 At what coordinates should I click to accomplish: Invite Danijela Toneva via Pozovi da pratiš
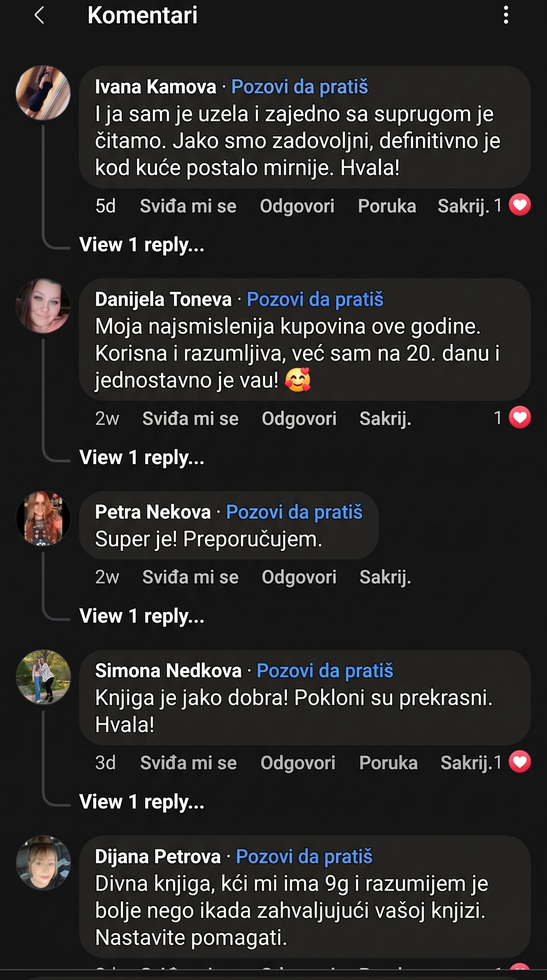click(315, 299)
